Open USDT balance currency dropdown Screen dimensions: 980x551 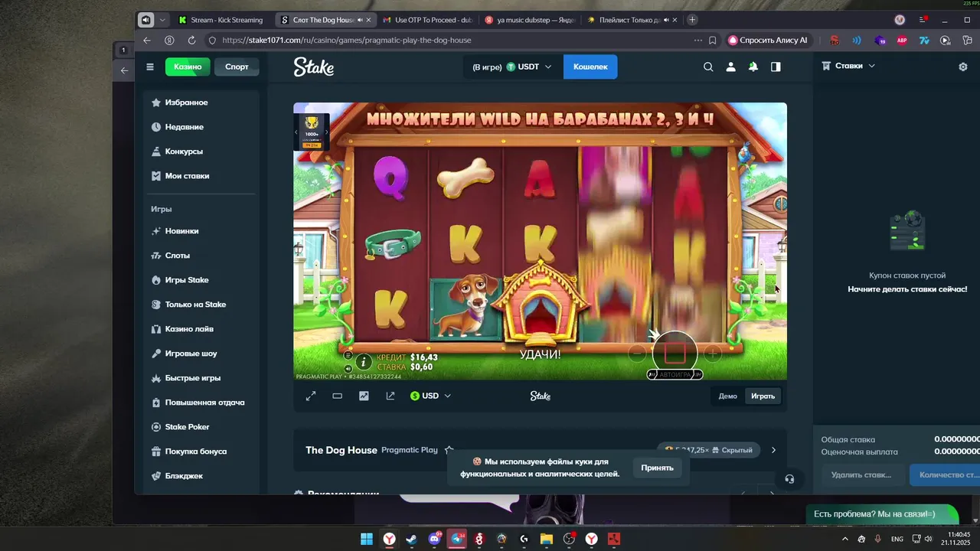(512, 67)
